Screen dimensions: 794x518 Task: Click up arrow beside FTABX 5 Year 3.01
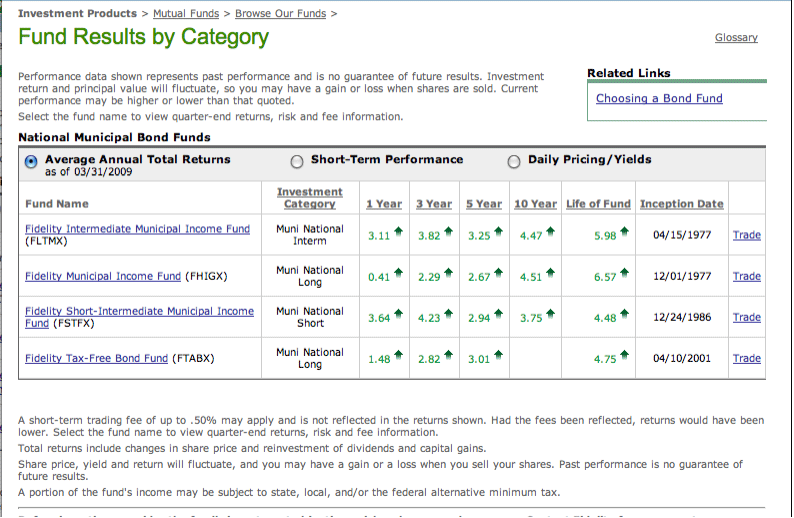[x=499, y=355]
